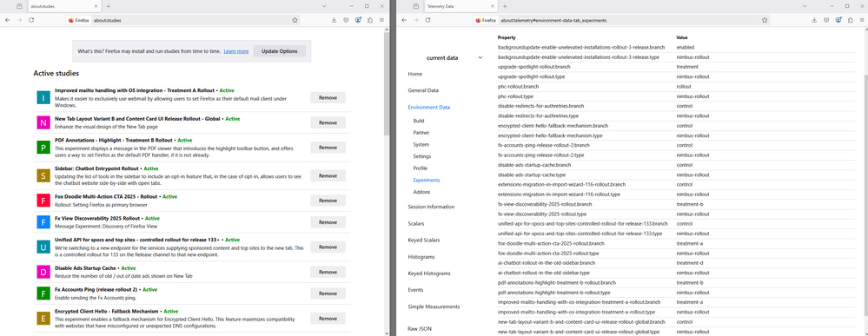868x336 pixels.
Task: Close the Telemetry Data tab
Action: tap(492, 6)
